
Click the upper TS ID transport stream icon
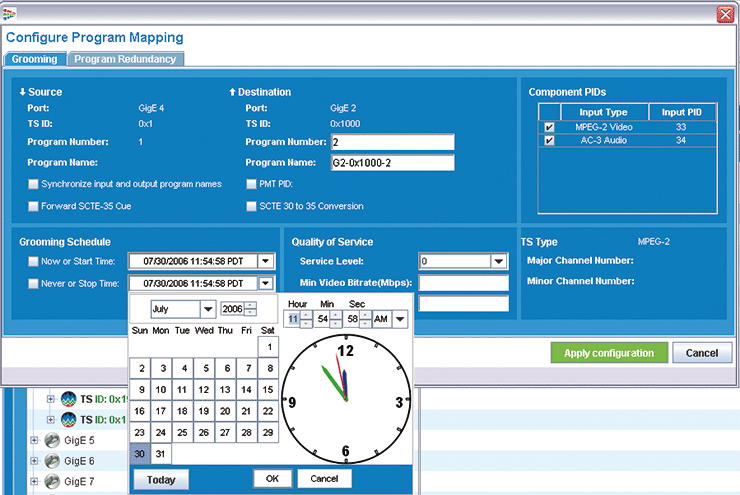[68, 399]
